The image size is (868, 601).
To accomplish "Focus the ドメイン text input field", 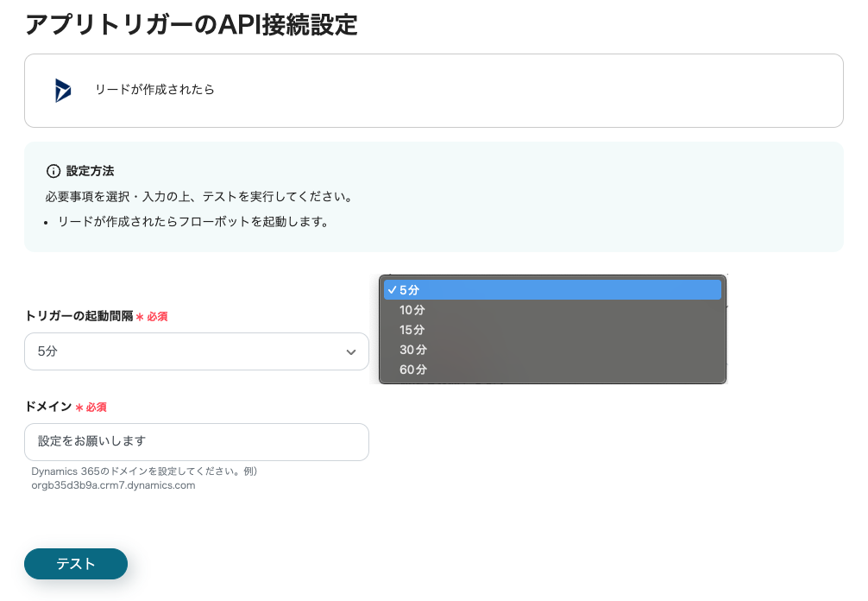I will coord(196,441).
